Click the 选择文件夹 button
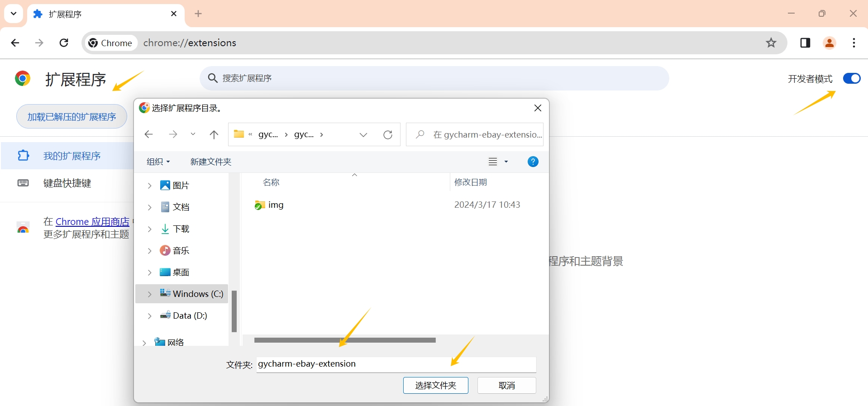 (x=435, y=385)
